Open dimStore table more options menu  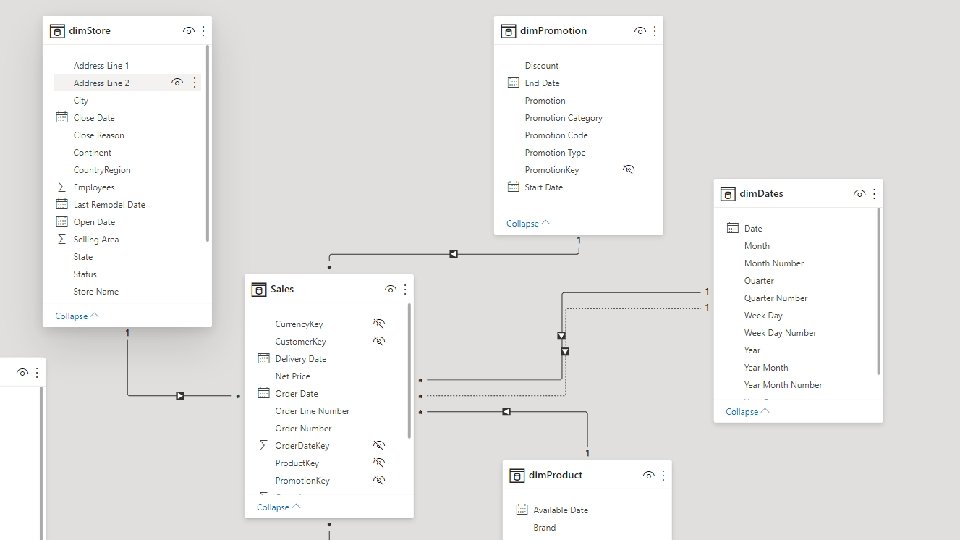[x=202, y=31]
